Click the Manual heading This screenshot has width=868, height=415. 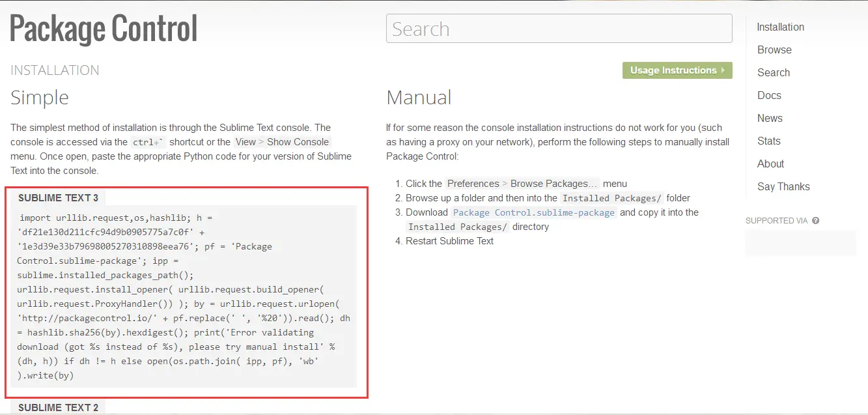(x=419, y=98)
